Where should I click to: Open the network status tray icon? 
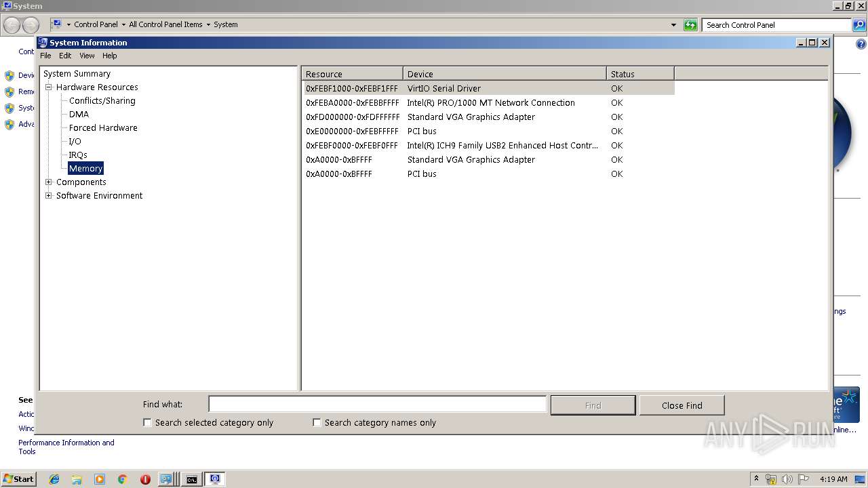click(771, 479)
